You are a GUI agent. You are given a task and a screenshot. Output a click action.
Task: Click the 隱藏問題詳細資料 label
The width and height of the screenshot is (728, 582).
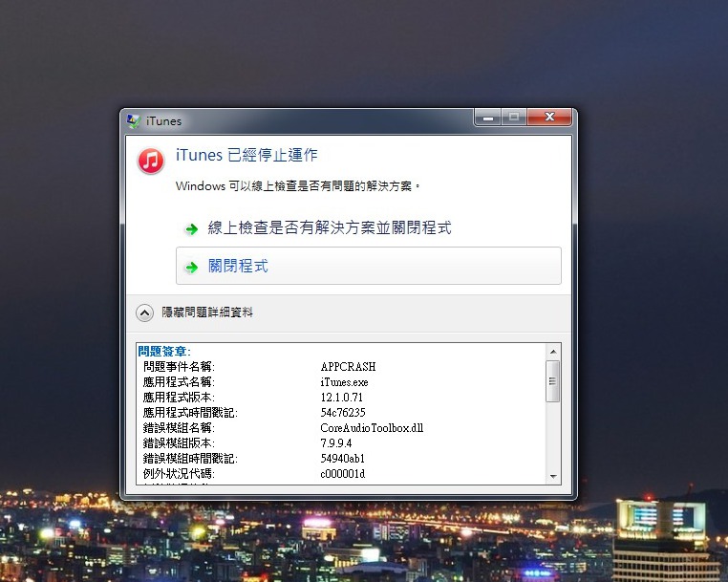tap(207, 313)
